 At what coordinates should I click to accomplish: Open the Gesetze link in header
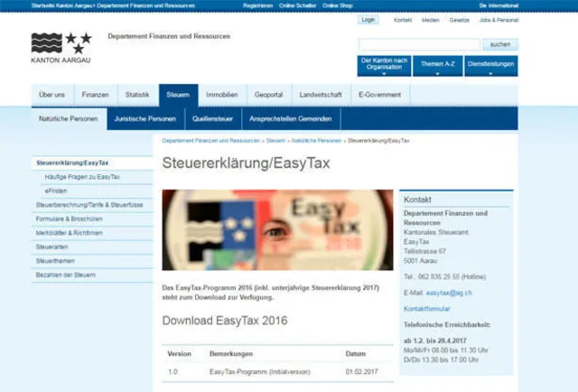(460, 20)
